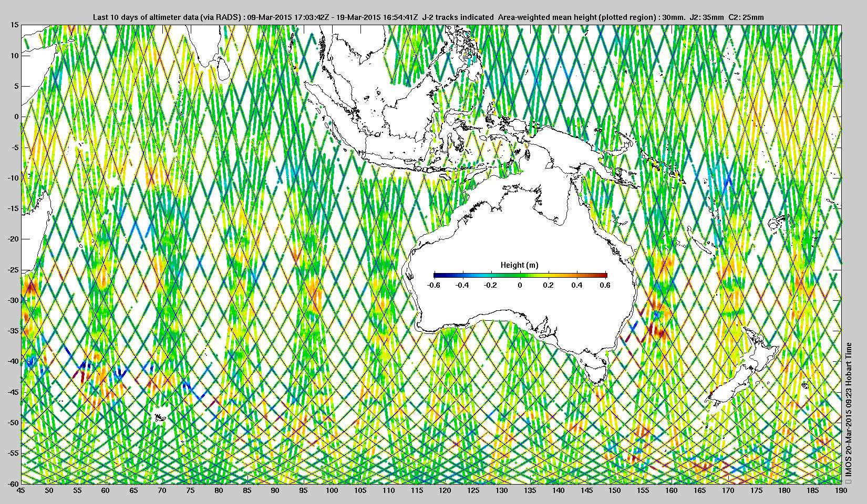The width and height of the screenshot is (867, 504).
Task: Click the height colorbar gradient strip
Action: (x=521, y=275)
